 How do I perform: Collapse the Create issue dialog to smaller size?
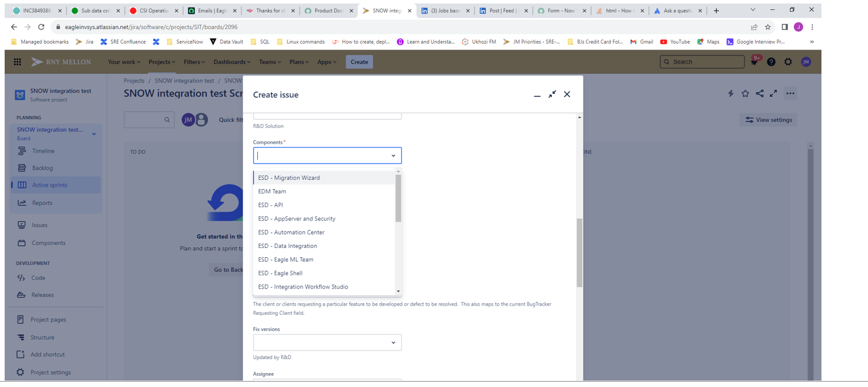(552, 94)
